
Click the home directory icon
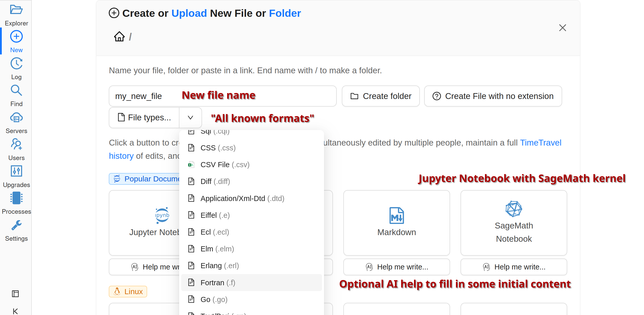[x=119, y=37]
